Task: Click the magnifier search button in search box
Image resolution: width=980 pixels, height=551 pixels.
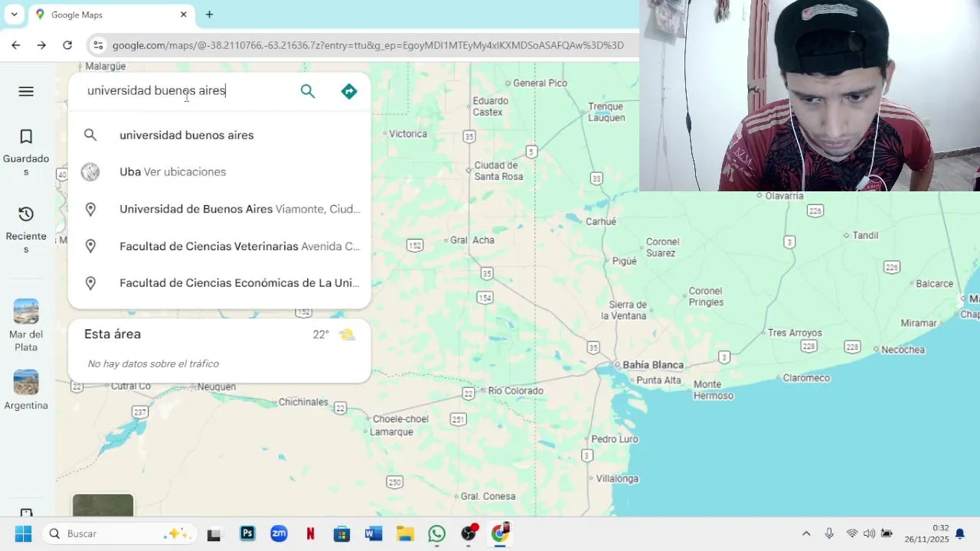Action: pos(308,91)
